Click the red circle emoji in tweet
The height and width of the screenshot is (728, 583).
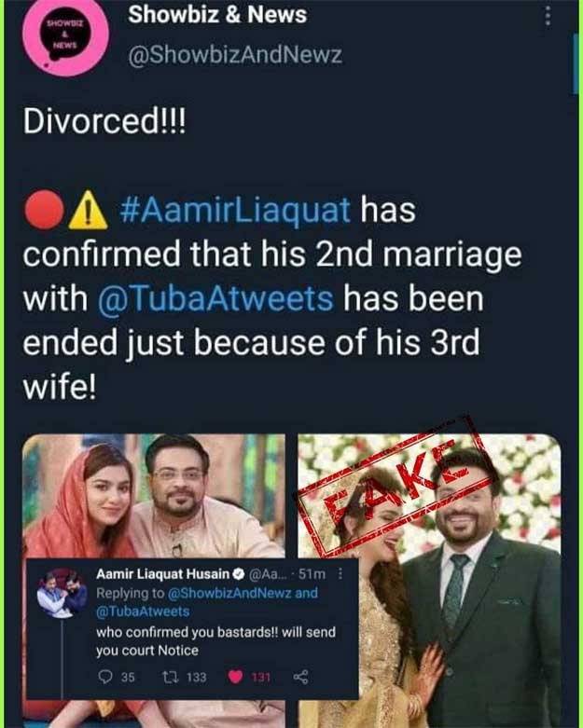pos(44,210)
